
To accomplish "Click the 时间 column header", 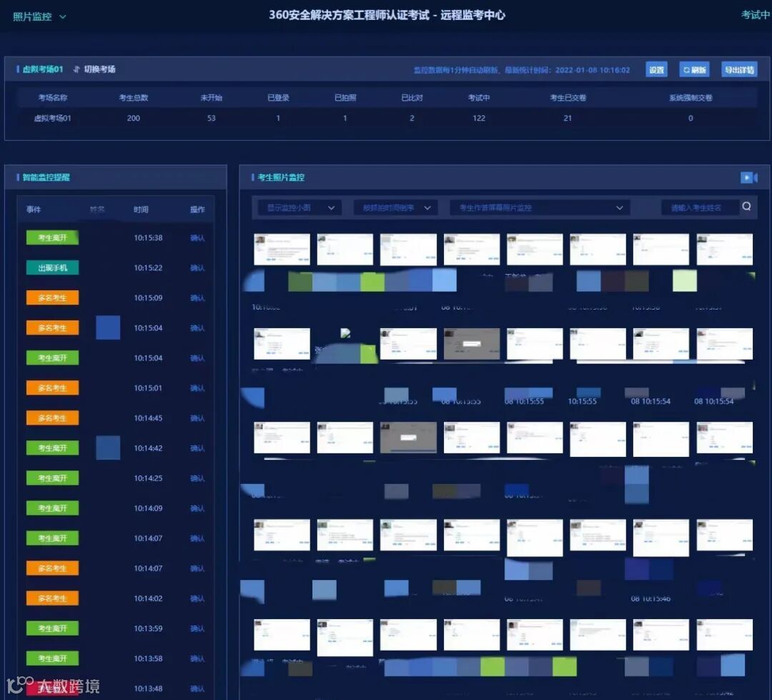I will click(141, 209).
